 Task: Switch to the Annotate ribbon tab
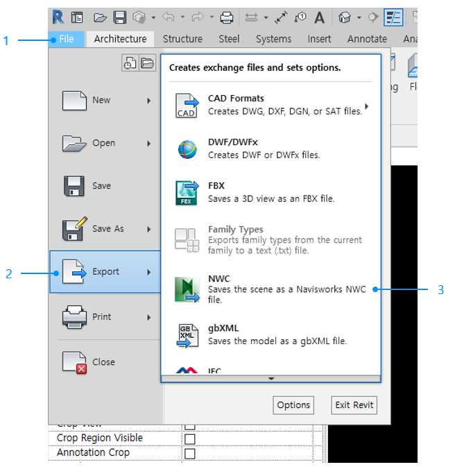(x=367, y=39)
